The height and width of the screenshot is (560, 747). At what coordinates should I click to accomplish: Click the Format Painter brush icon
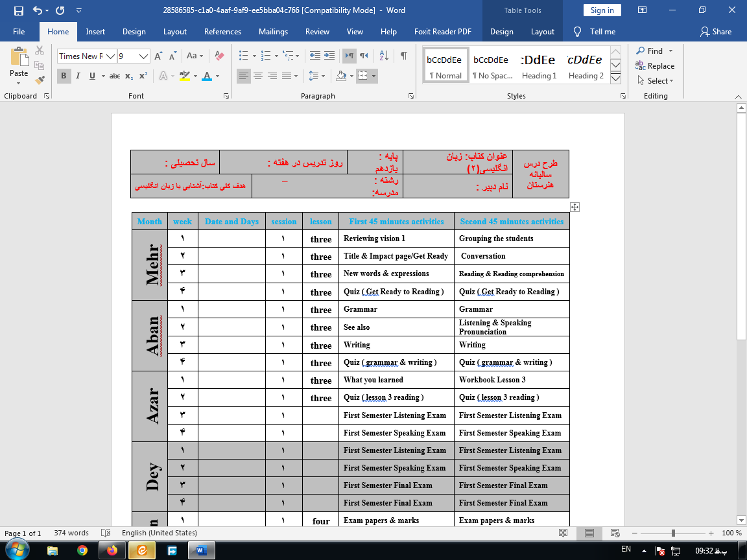coord(40,80)
